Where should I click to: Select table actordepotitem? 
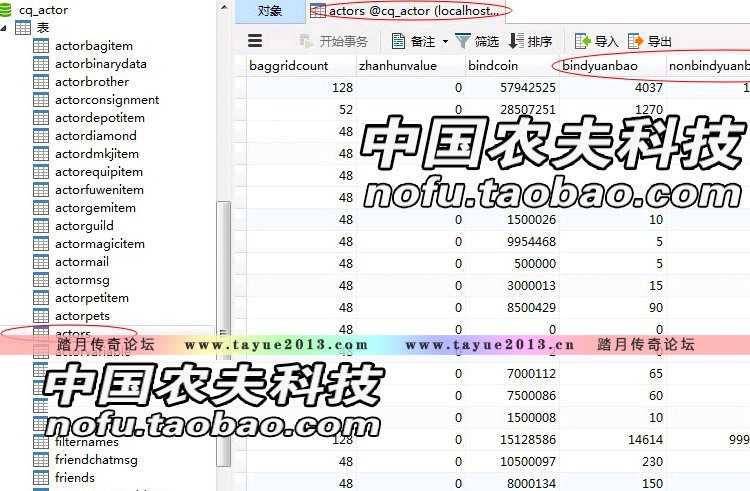99,118
